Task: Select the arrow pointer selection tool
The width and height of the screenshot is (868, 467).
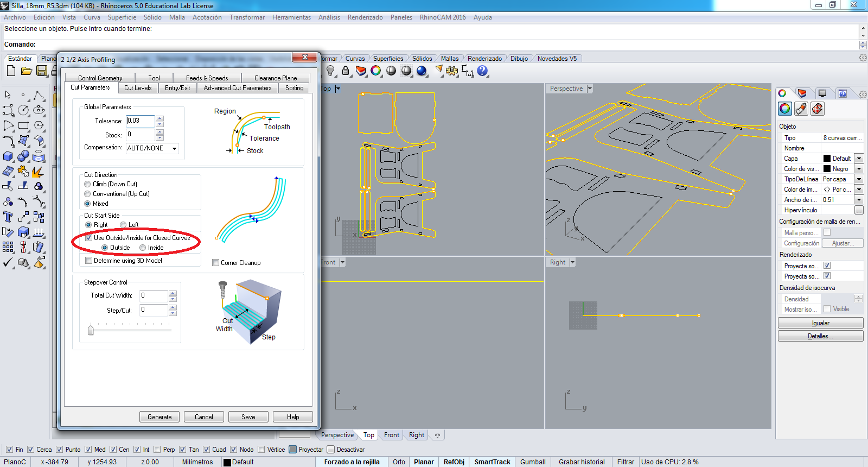Action: click(x=8, y=95)
